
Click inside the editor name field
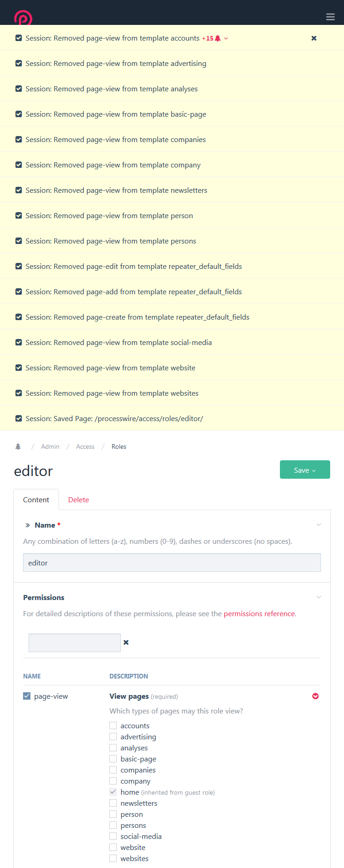pos(172,563)
